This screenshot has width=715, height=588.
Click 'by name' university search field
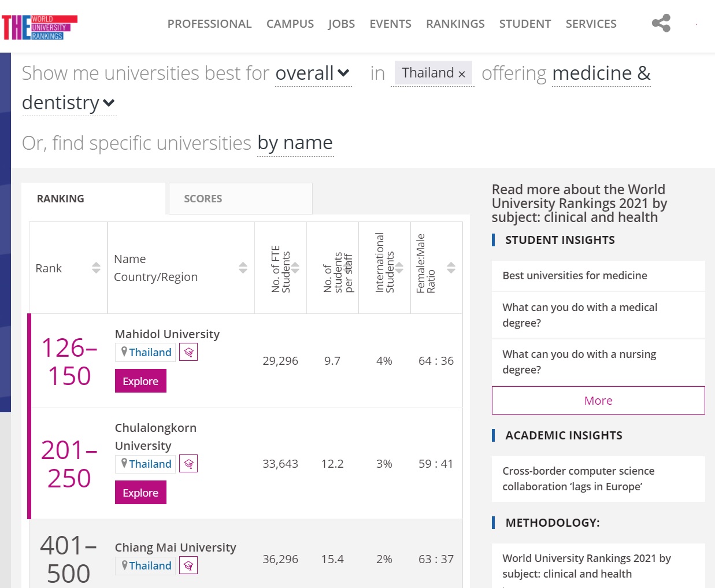pos(295,143)
